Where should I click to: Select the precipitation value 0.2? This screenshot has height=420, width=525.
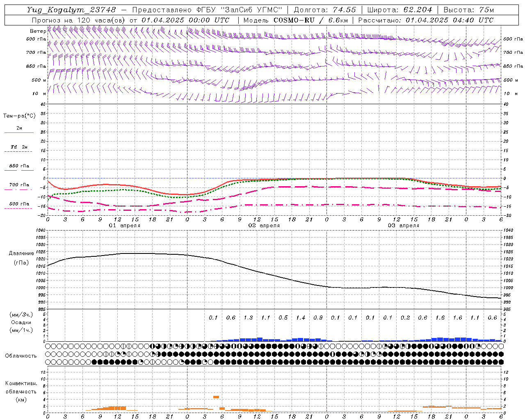pos(405,318)
